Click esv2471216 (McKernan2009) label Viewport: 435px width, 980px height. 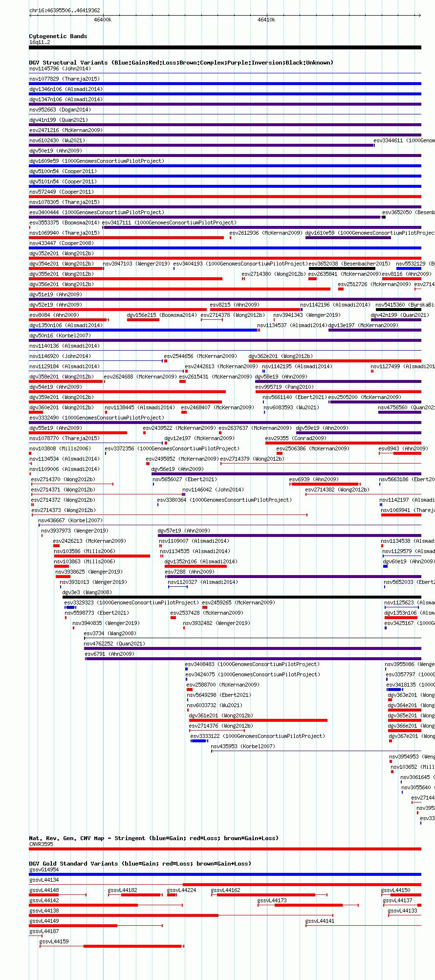tap(66, 130)
